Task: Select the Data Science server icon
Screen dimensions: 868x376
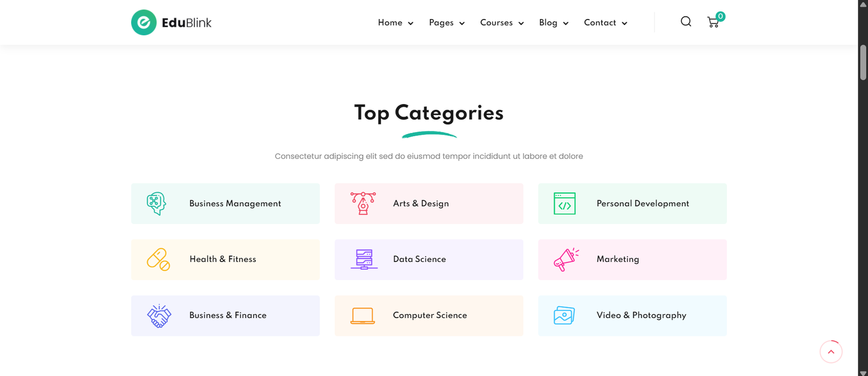Action: (363, 259)
